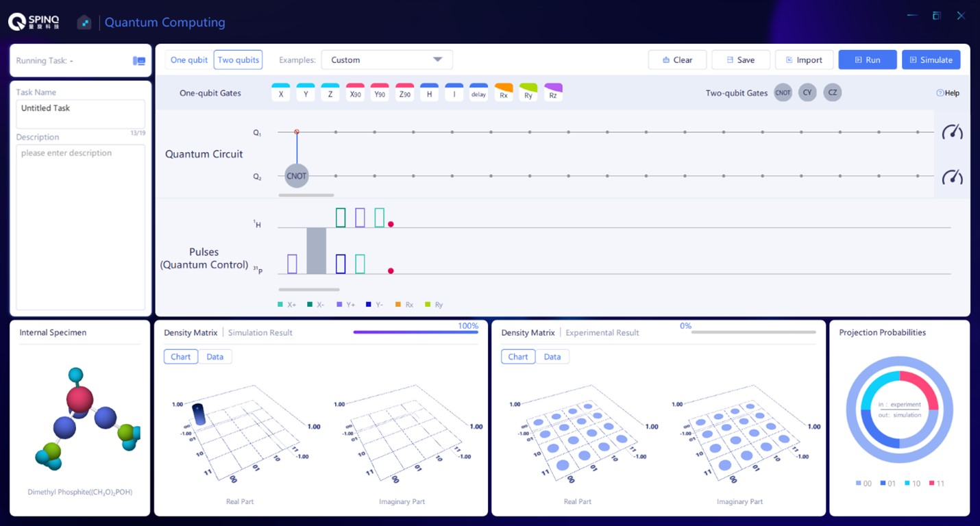Click the Q2 measurement gauge icon
980x526 pixels.
tap(952, 177)
